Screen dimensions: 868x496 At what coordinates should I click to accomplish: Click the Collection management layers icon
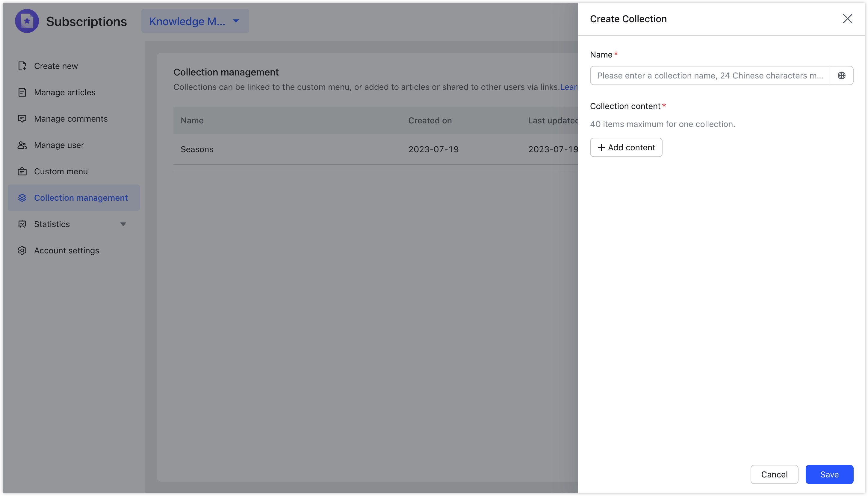22,198
